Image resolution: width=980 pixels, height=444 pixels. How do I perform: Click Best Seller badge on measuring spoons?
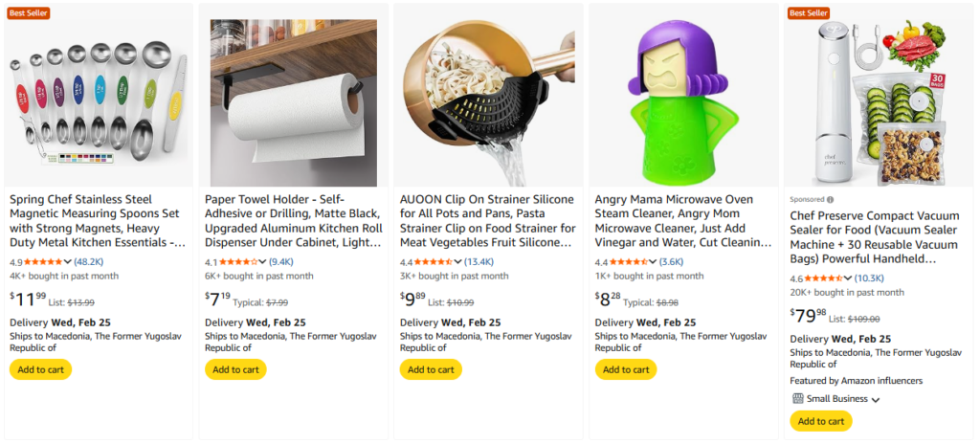(x=29, y=13)
